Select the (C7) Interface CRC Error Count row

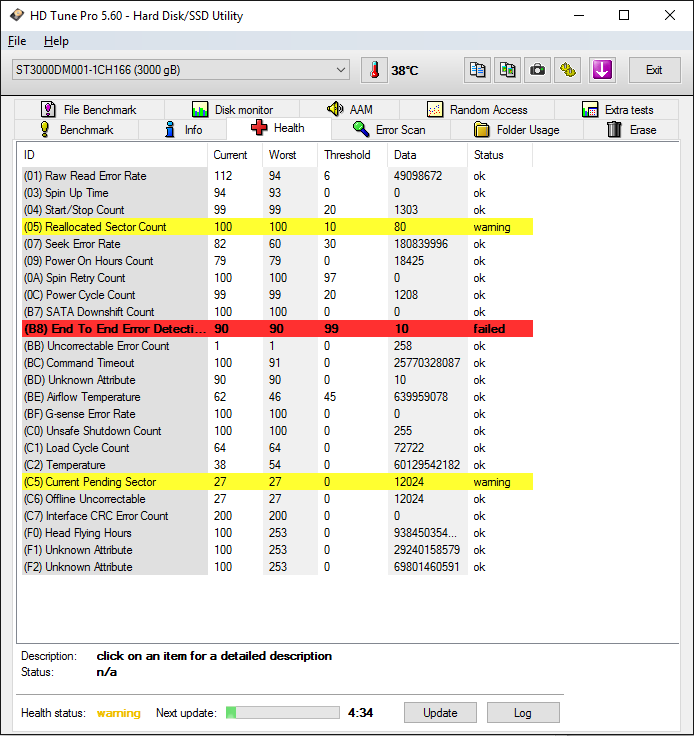point(277,516)
